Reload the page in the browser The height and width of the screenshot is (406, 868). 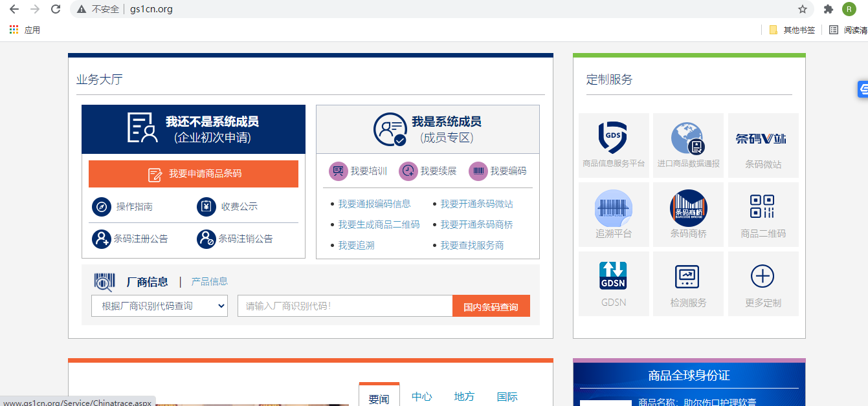tap(56, 9)
